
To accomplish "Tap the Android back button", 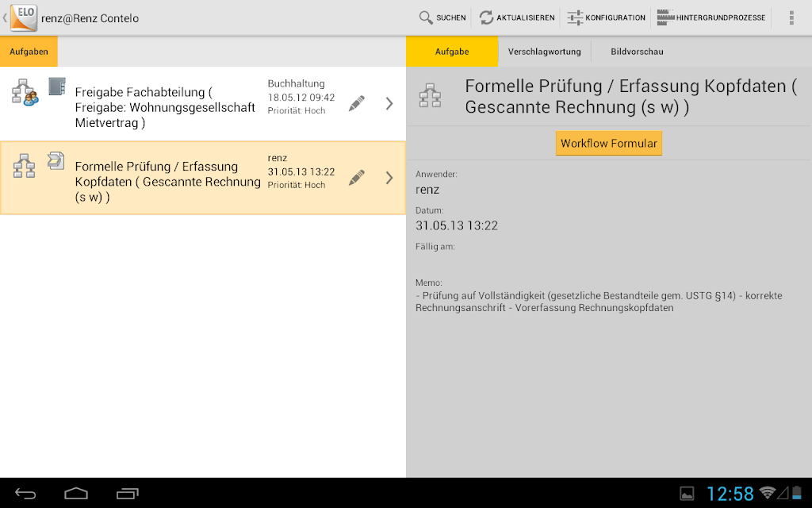I will [x=25, y=494].
